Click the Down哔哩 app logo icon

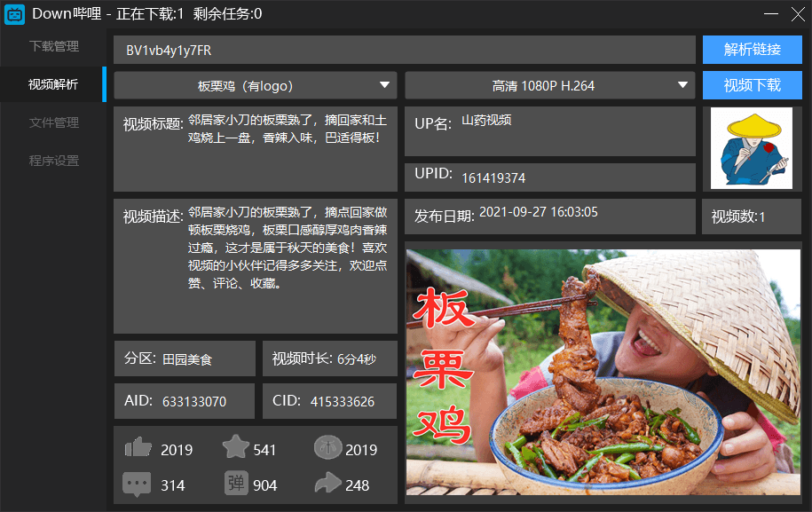click(15, 14)
